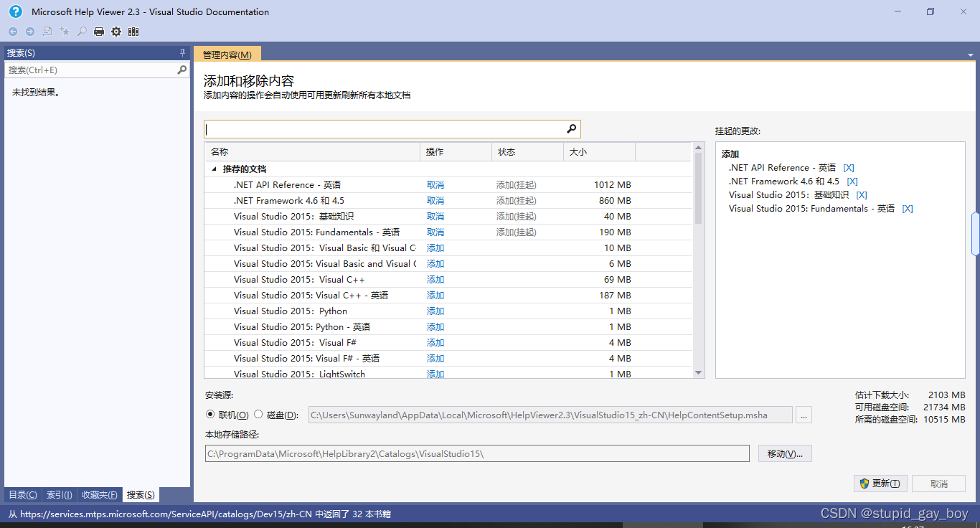Add Visual Studio 2015: Visual Basic and Visual C (6 MB)
Viewport: 980px width, 528px height.
tap(435, 264)
